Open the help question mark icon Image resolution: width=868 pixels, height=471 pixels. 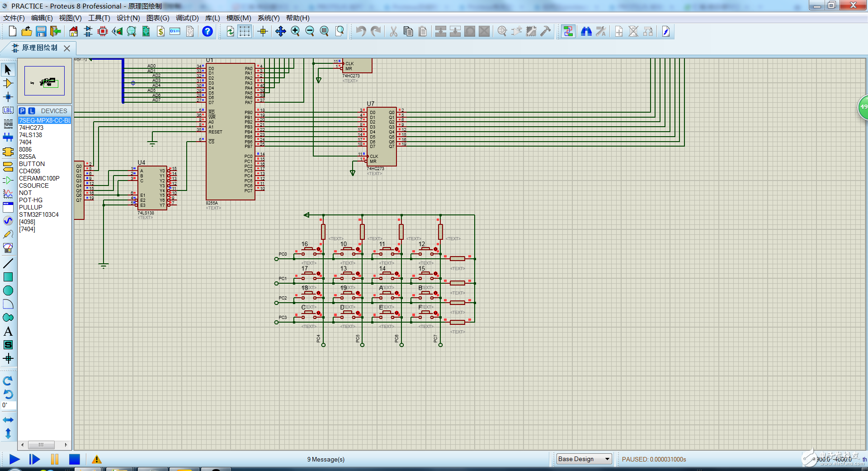point(207,31)
